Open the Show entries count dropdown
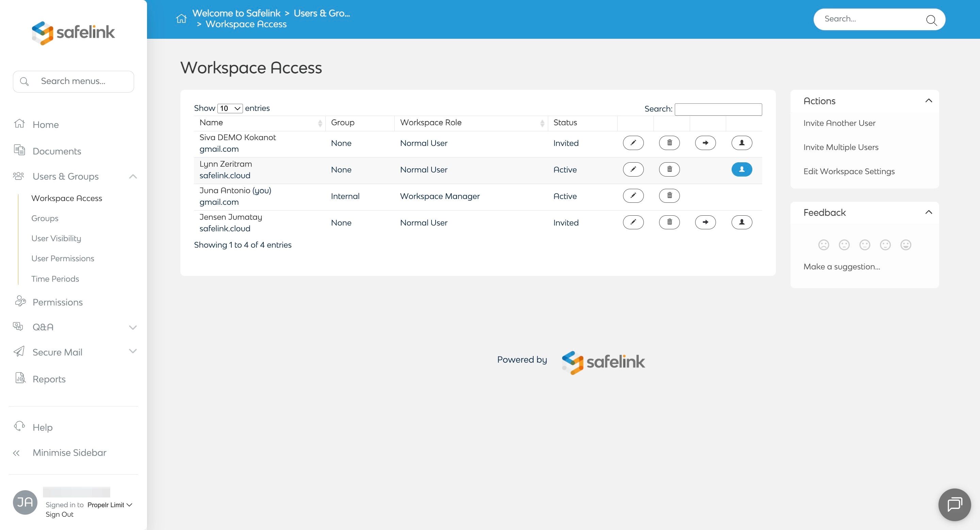The width and height of the screenshot is (980, 530). pyautogui.click(x=230, y=109)
